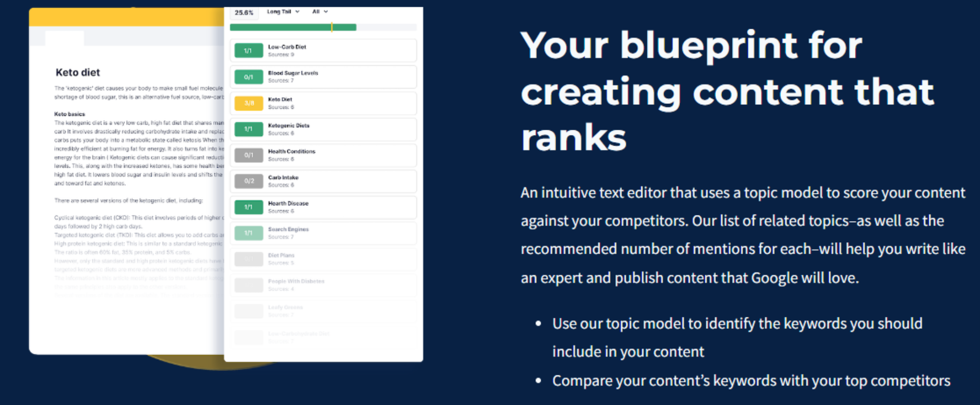The height and width of the screenshot is (405, 980).
Task: Click the 'Compare your content's keywords' bullet
Action: (x=751, y=381)
